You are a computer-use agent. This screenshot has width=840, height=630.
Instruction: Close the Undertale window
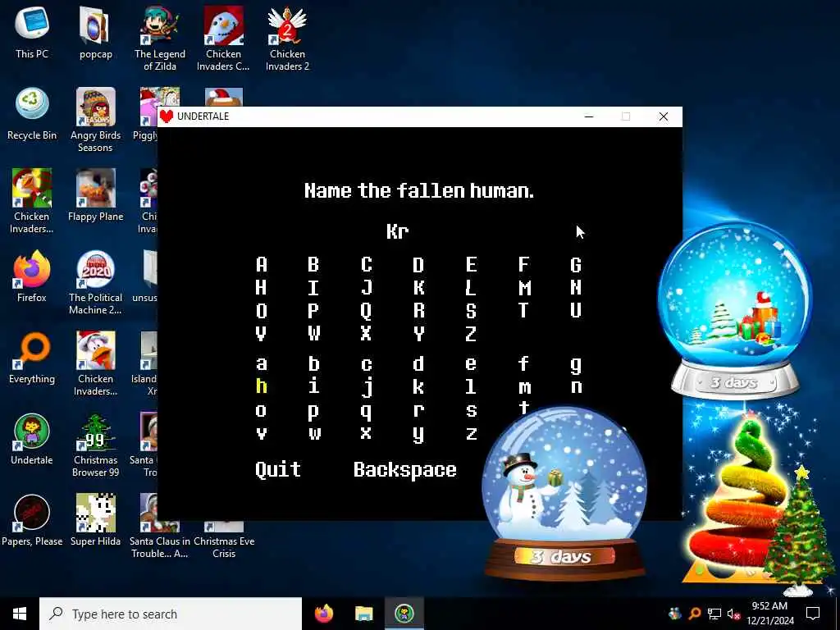[x=663, y=116]
